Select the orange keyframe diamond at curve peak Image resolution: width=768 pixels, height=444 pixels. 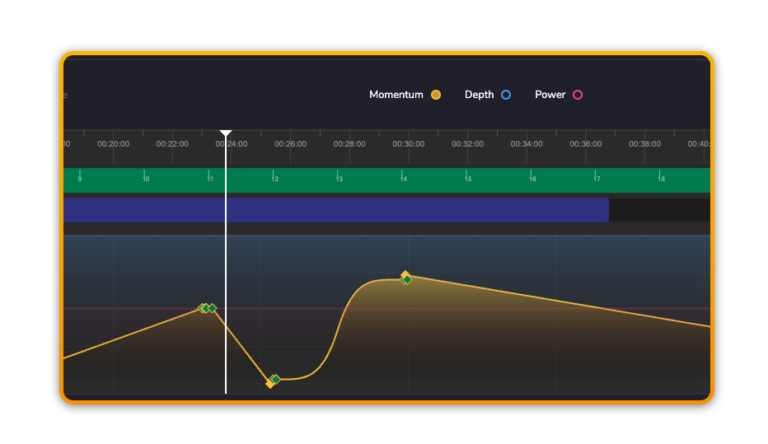[405, 275]
